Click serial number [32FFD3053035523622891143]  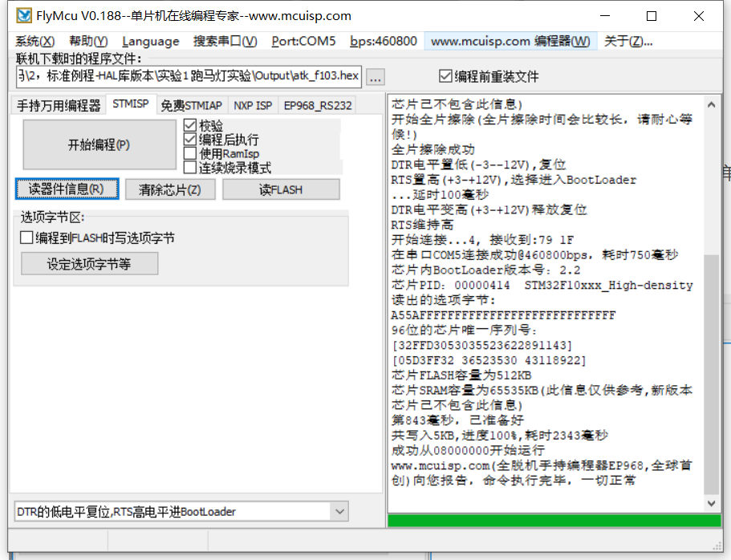pos(482,346)
